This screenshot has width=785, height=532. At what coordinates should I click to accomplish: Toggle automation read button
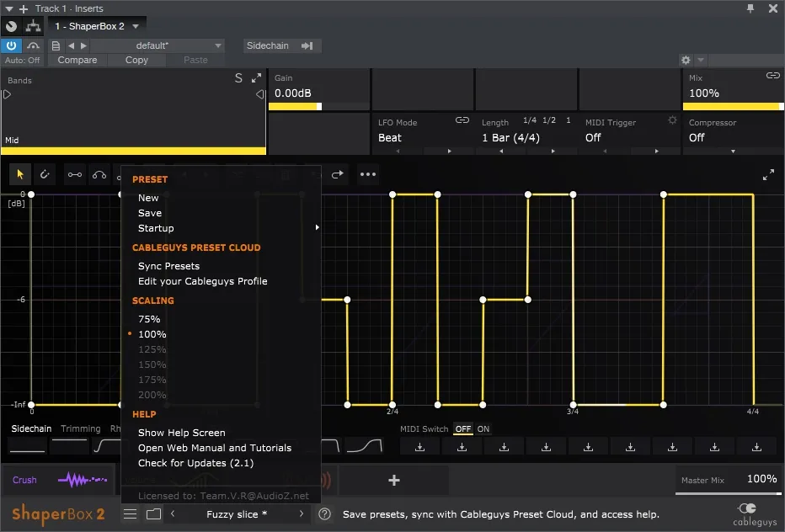point(33,45)
